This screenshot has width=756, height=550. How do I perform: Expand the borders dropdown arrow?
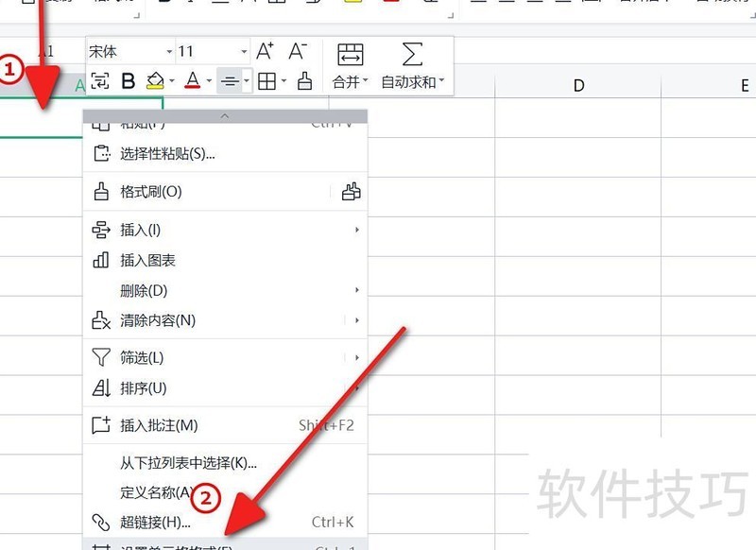coord(283,81)
